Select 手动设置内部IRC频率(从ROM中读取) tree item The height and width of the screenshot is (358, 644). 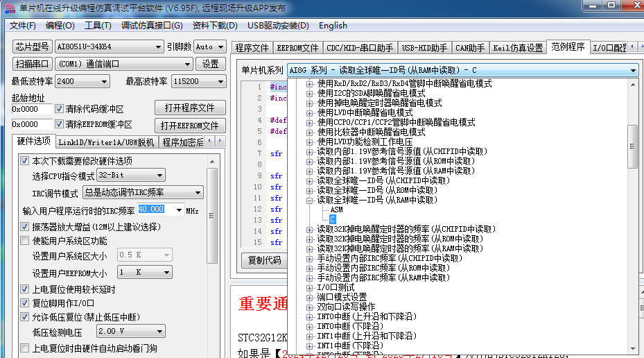(383, 268)
